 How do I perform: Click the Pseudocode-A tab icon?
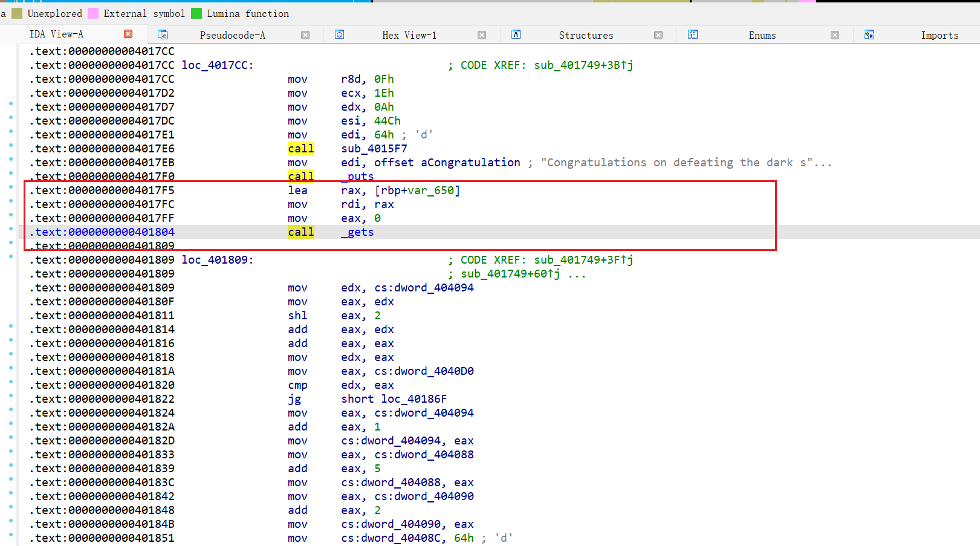click(x=163, y=34)
